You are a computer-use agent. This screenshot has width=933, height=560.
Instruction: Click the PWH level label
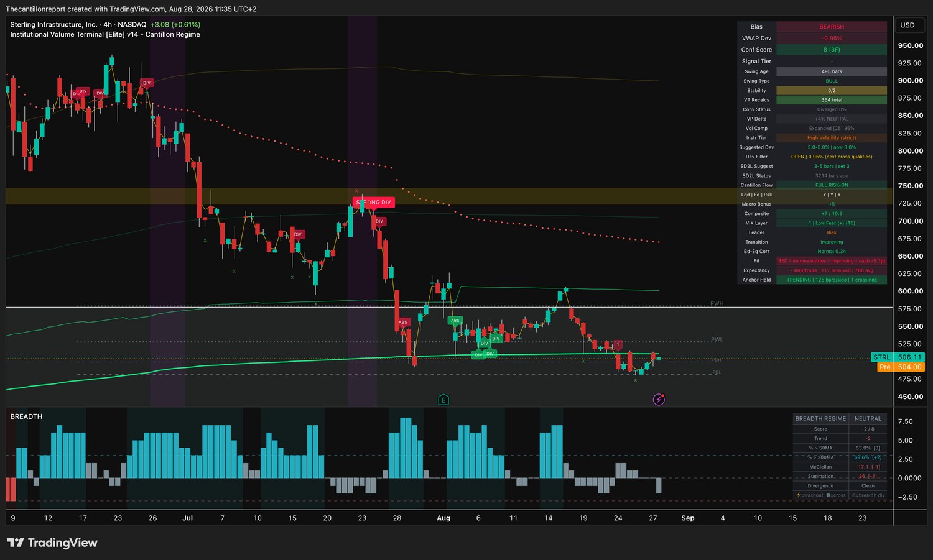(x=717, y=304)
